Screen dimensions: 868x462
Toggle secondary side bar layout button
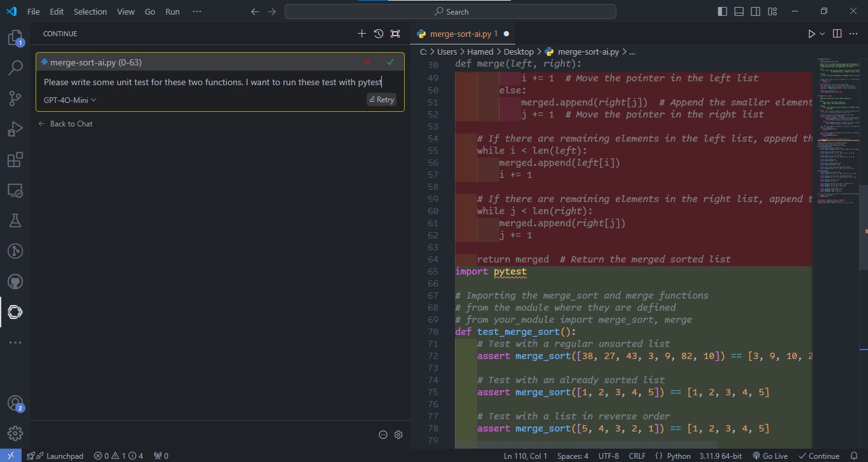(756, 11)
